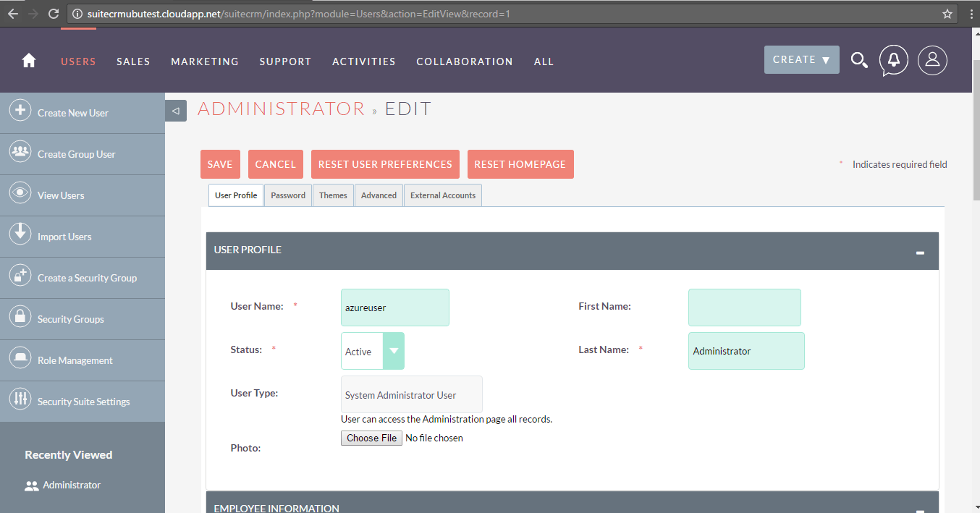
Task: Bookmark this page with star icon
Action: coord(947,14)
